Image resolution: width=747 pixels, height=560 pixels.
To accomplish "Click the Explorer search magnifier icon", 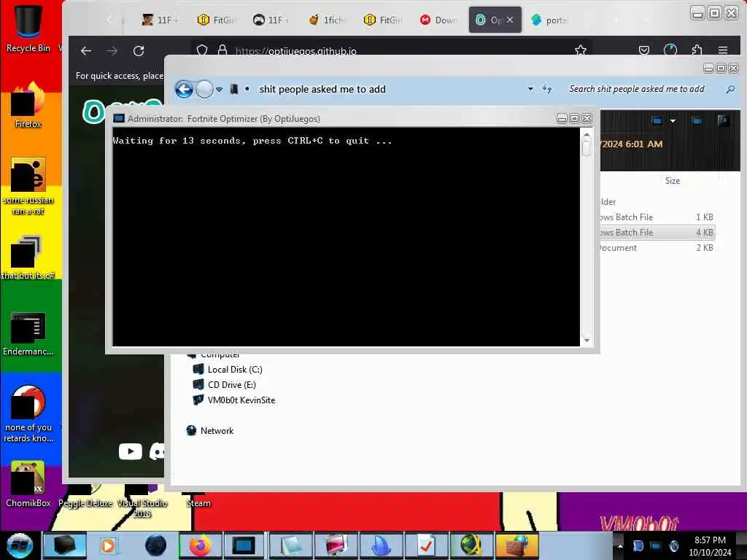I will click(730, 89).
